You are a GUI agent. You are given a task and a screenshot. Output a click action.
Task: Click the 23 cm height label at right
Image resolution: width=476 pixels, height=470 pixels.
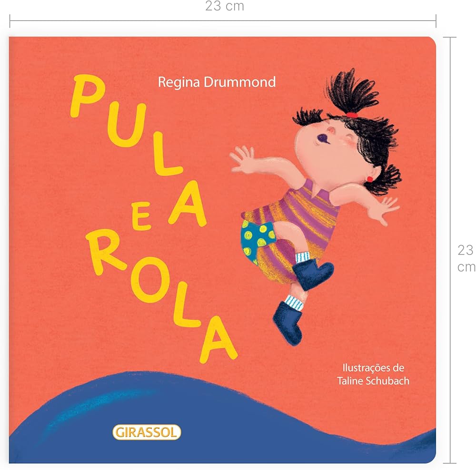pos(466,258)
